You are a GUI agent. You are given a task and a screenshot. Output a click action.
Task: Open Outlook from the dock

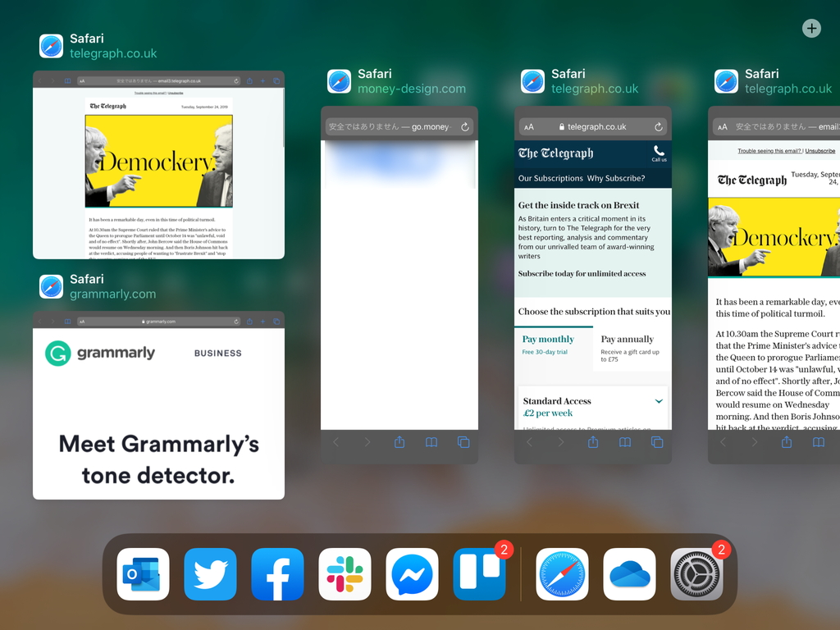143,575
